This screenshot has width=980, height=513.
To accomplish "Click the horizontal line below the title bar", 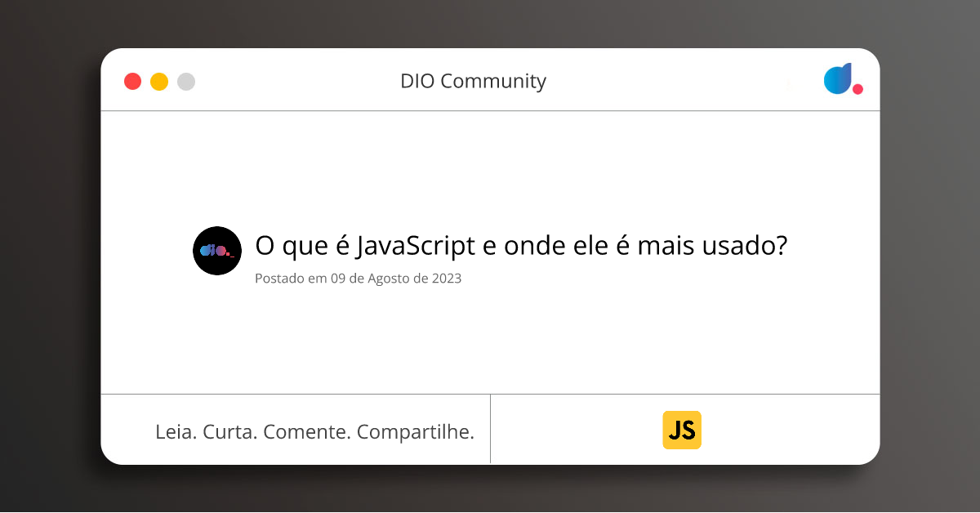I will click(490, 110).
